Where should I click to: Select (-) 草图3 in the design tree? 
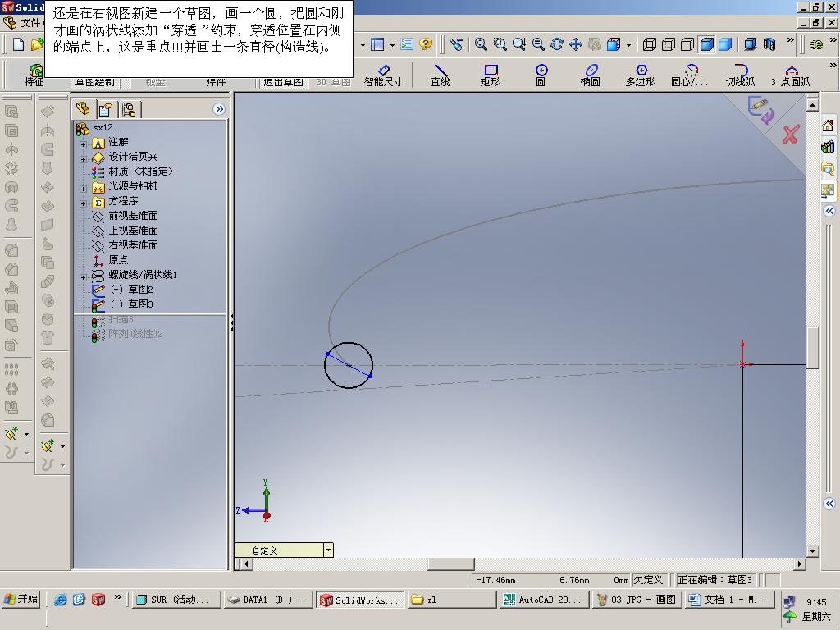click(x=131, y=304)
